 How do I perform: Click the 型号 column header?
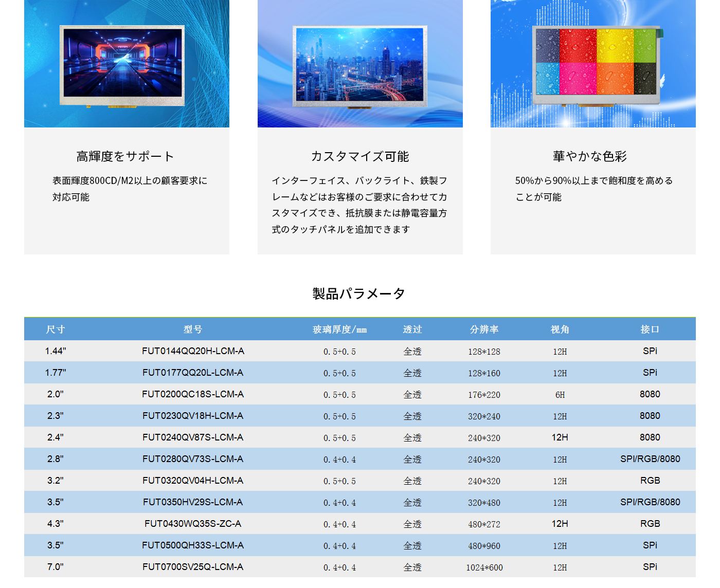coord(193,329)
